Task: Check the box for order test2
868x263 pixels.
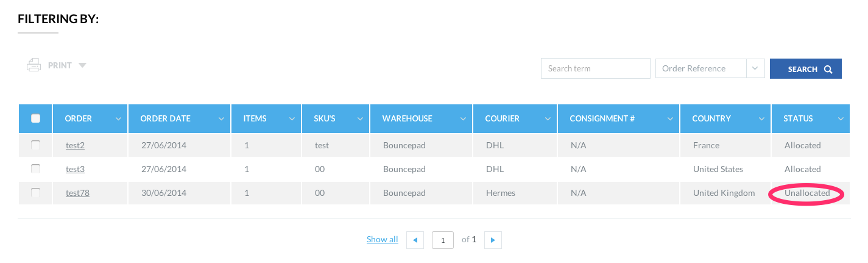Action: (x=35, y=145)
